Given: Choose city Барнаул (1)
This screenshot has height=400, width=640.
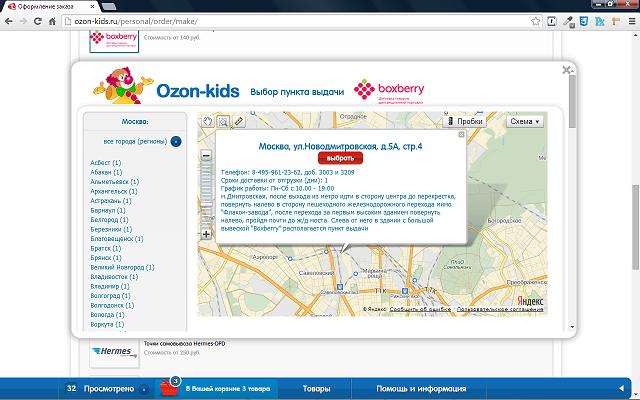Looking at the screenshot, I should [x=108, y=210].
